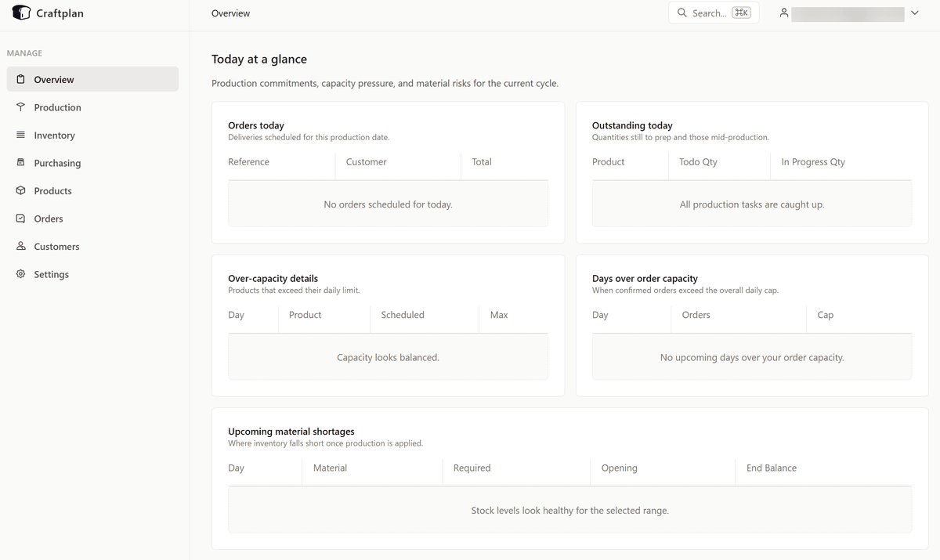The width and height of the screenshot is (940, 560).
Task: Click the Orders sidebar icon
Action: point(21,219)
